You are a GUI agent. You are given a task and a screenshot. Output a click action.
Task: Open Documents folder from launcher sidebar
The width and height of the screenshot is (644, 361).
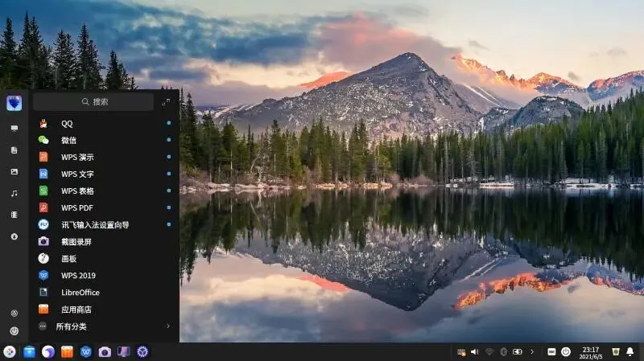pos(14,150)
